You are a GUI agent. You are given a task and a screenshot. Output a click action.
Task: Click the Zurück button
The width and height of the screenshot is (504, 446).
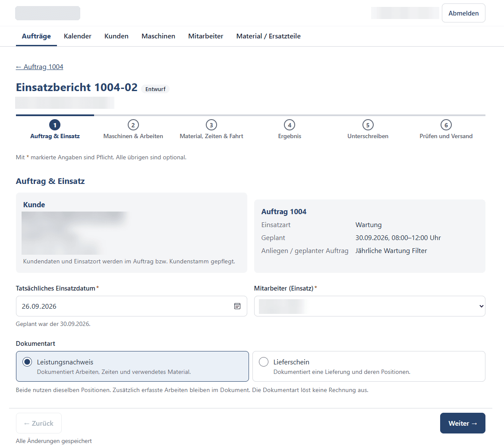click(38, 423)
